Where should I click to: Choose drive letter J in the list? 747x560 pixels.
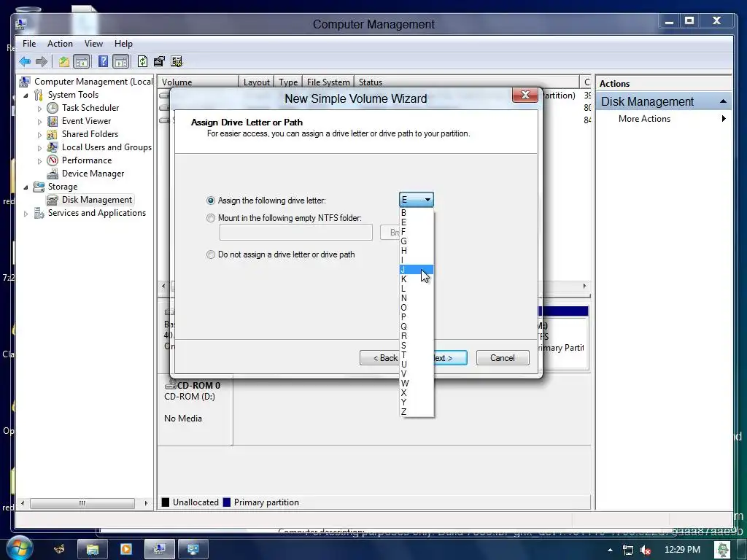point(417,270)
